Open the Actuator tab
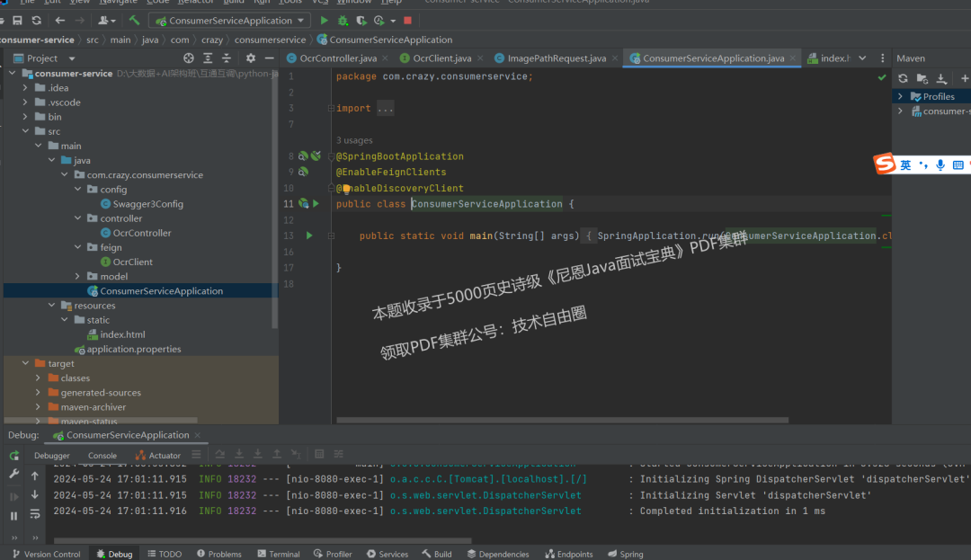The height and width of the screenshot is (560, 971). click(158, 456)
